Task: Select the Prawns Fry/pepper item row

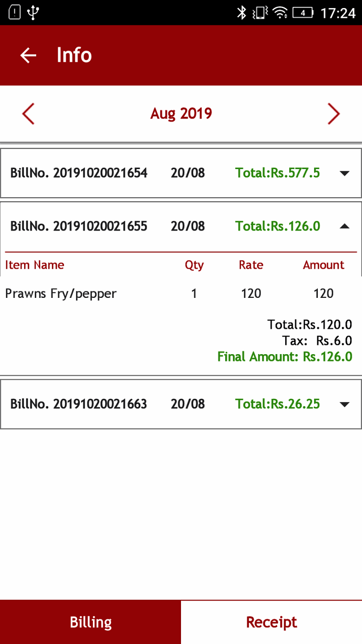Action: pos(61,293)
